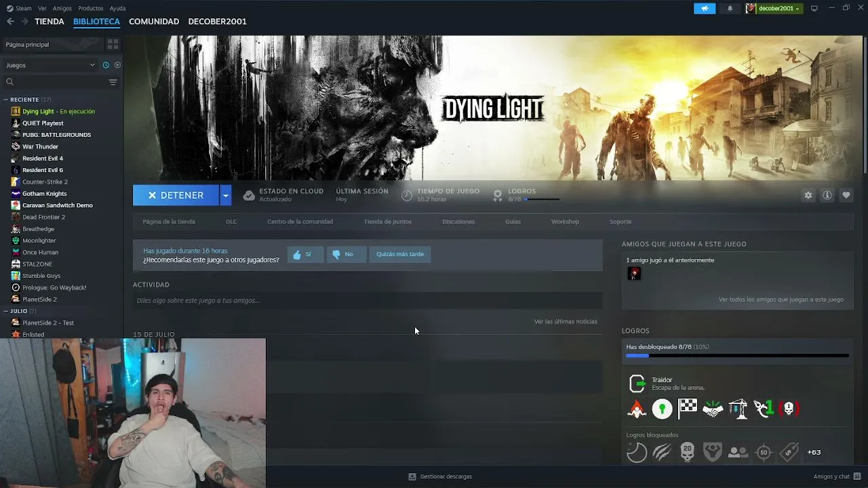868x488 pixels.
Task: Collapse the JULIO game section
Action: 6,311
